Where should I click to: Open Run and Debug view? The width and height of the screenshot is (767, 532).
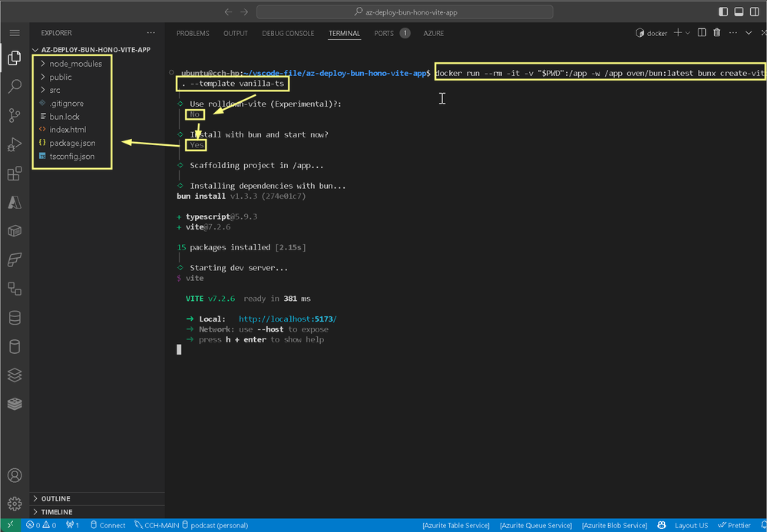coord(15,144)
